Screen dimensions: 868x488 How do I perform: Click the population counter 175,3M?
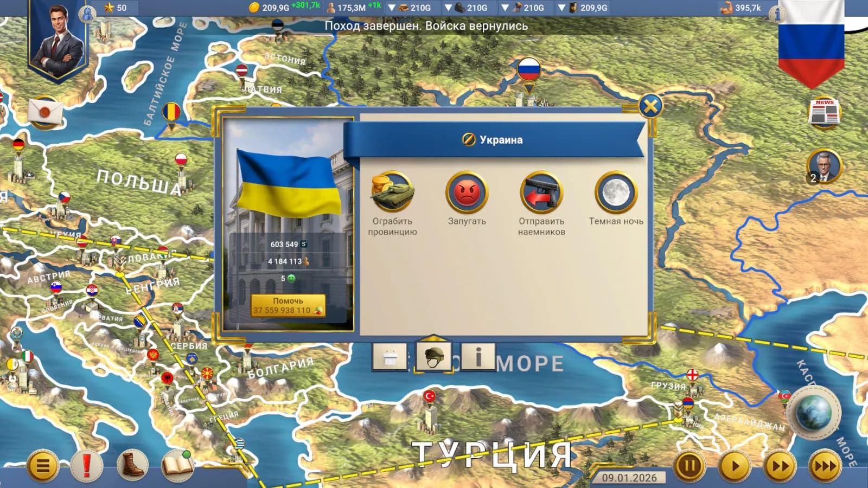346,8
